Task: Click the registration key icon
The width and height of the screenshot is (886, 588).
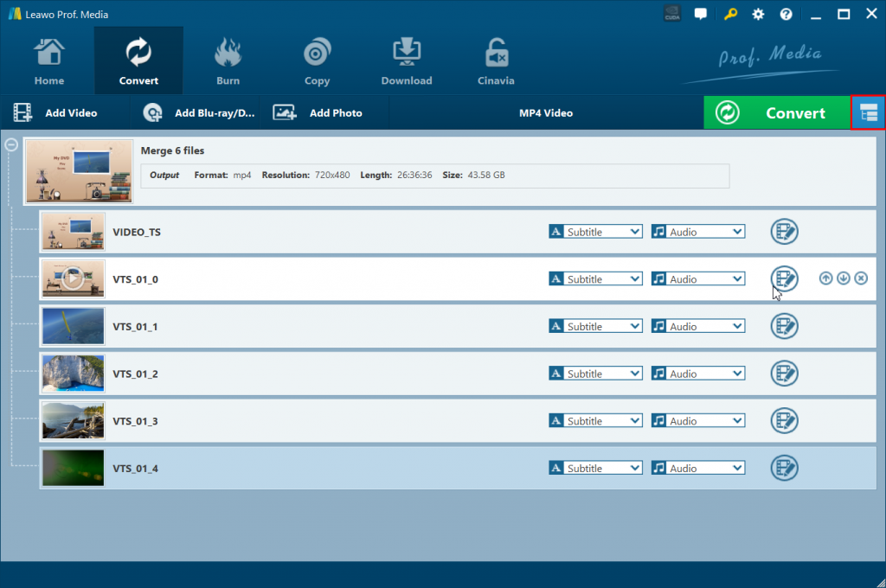Action: pos(730,14)
